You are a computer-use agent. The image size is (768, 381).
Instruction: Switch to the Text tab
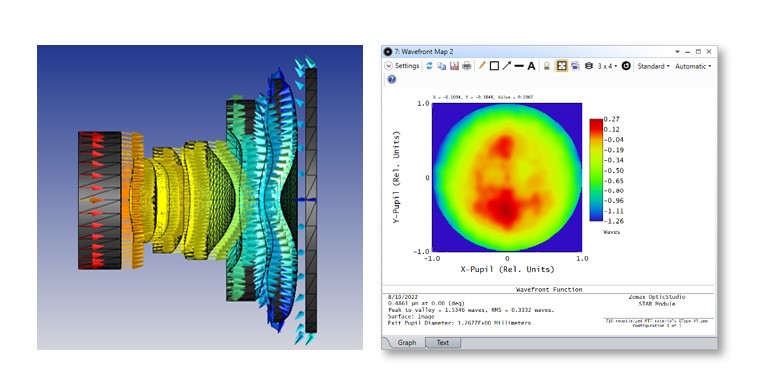443,342
